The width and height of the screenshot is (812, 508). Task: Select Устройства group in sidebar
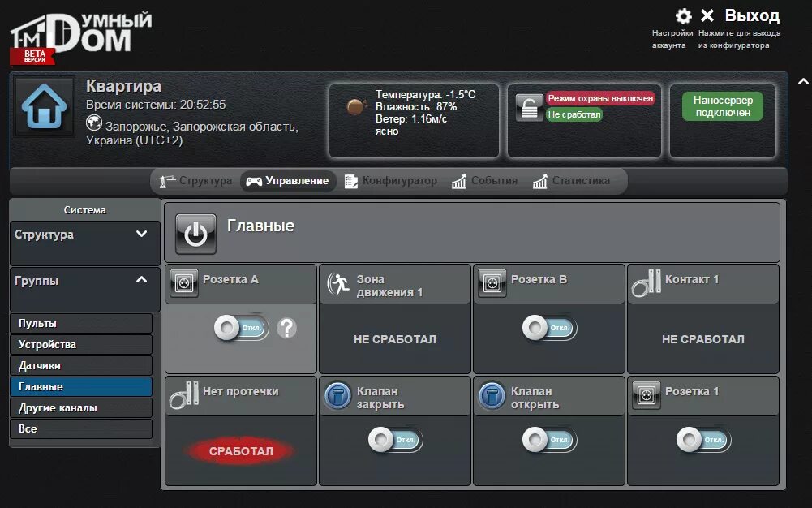[81, 344]
